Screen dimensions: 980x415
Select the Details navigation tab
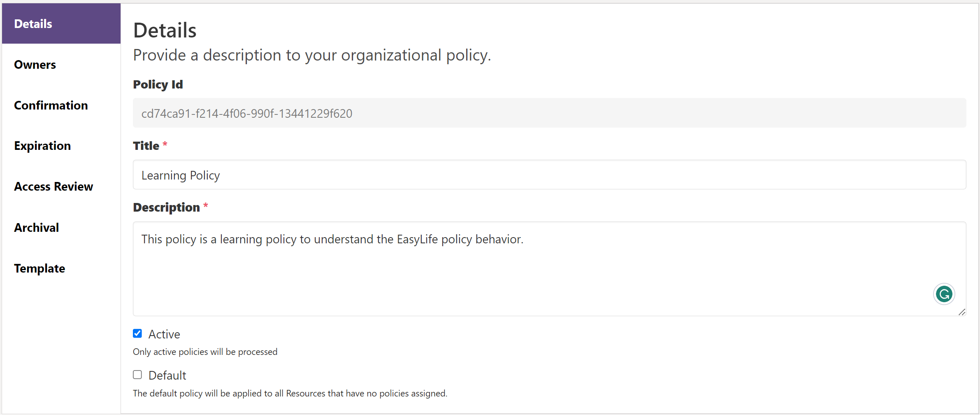pos(33,23)
